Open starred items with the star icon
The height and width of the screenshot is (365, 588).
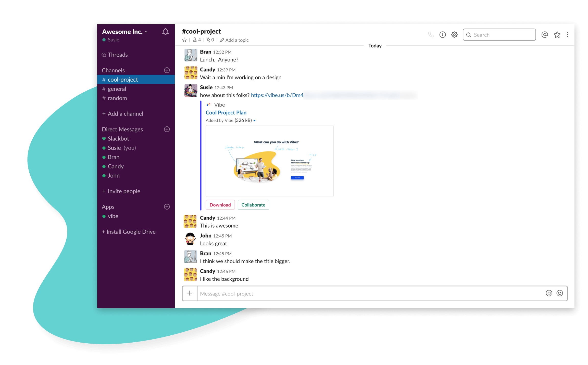[557, 35]
